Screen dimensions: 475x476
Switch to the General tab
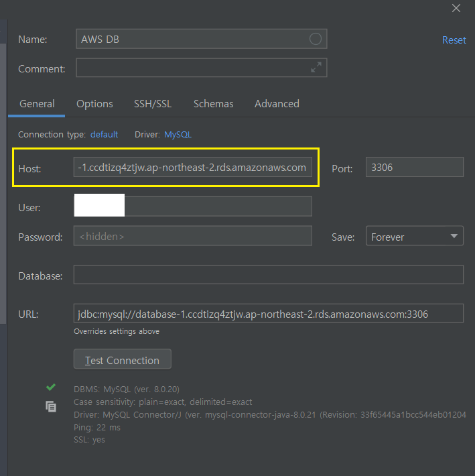(37, 104)
